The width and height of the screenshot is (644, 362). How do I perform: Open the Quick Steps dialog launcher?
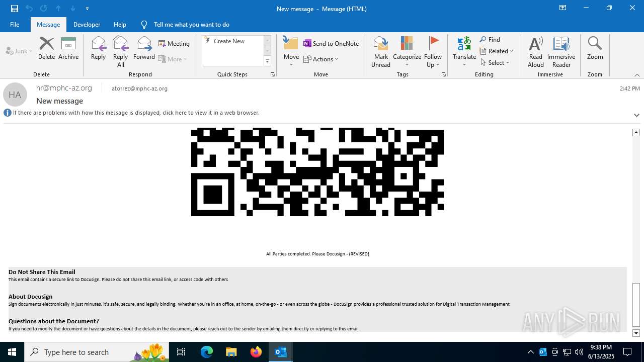[273, 74]
